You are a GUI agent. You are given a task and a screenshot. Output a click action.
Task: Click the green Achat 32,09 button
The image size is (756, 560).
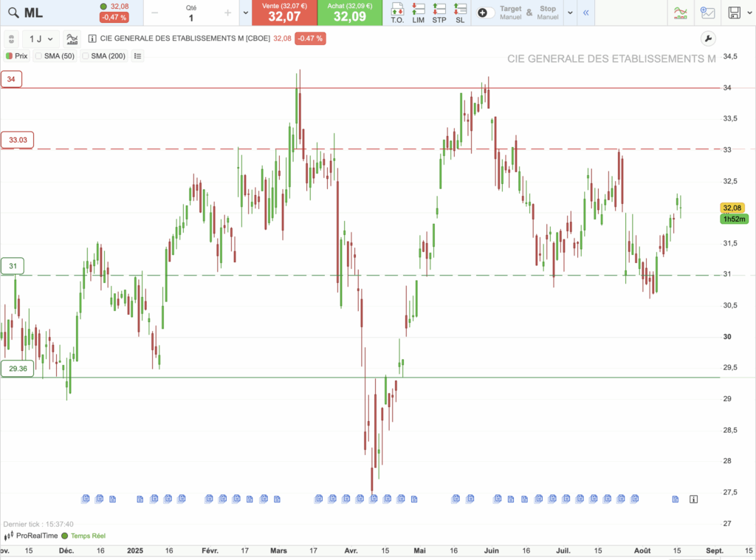pos(349,13)
